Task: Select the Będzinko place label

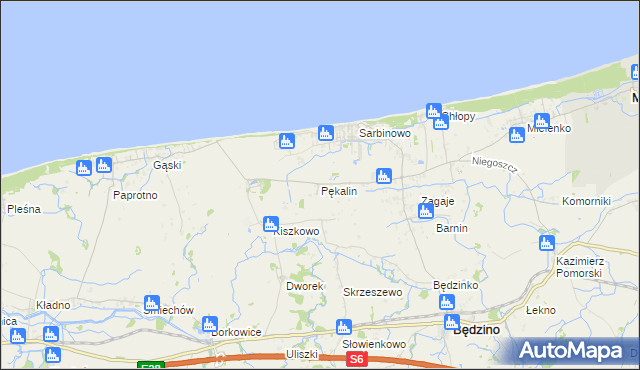Action: click(x=456, y=285)
